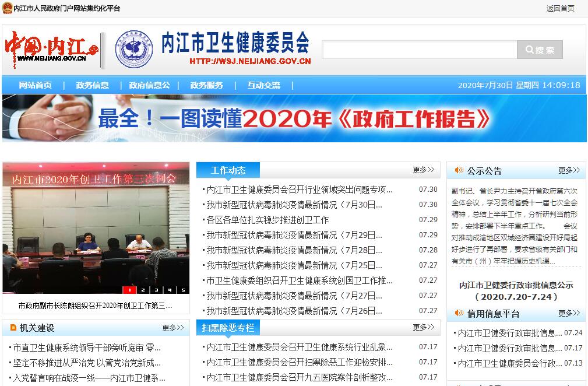Click the 机关建设 section heading

tap(37, 328)
